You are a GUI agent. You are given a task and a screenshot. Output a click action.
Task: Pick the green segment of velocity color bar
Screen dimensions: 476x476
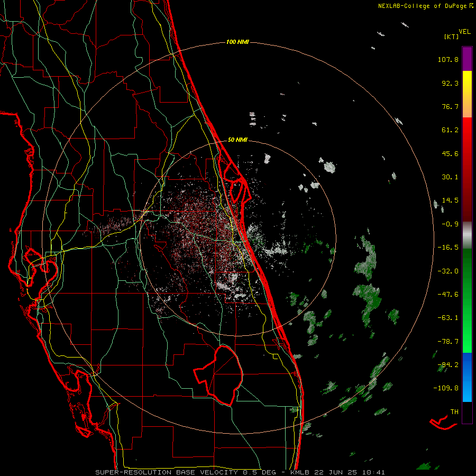[x=467, y=300]
